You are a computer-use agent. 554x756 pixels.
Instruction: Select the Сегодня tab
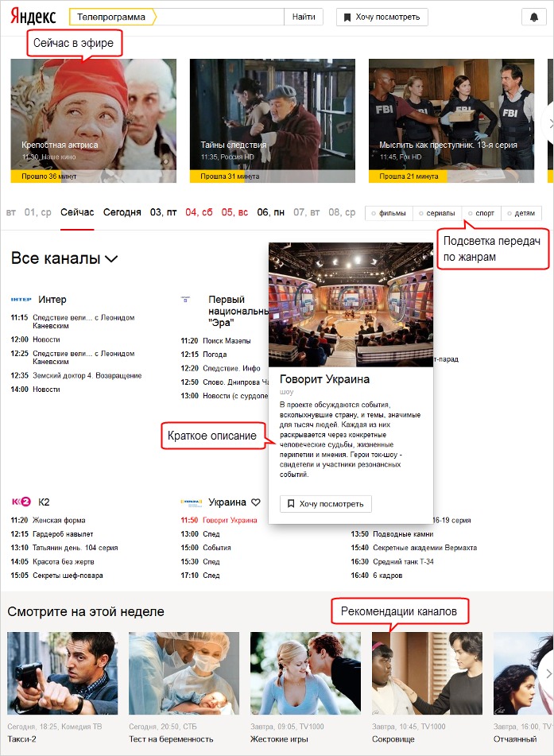(122, 212)
